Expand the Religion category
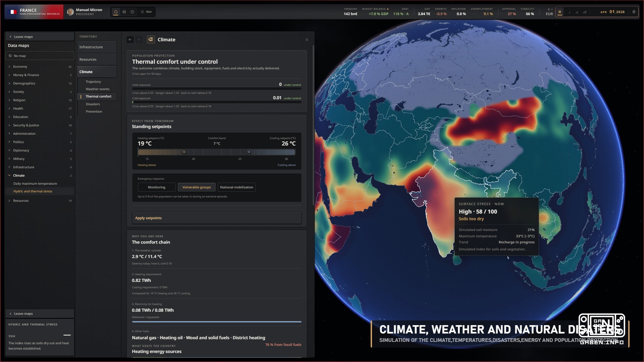 pos(40,100)
